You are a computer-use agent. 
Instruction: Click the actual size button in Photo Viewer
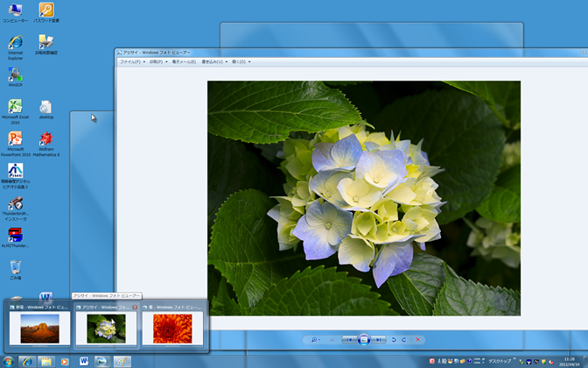point(332,340)
